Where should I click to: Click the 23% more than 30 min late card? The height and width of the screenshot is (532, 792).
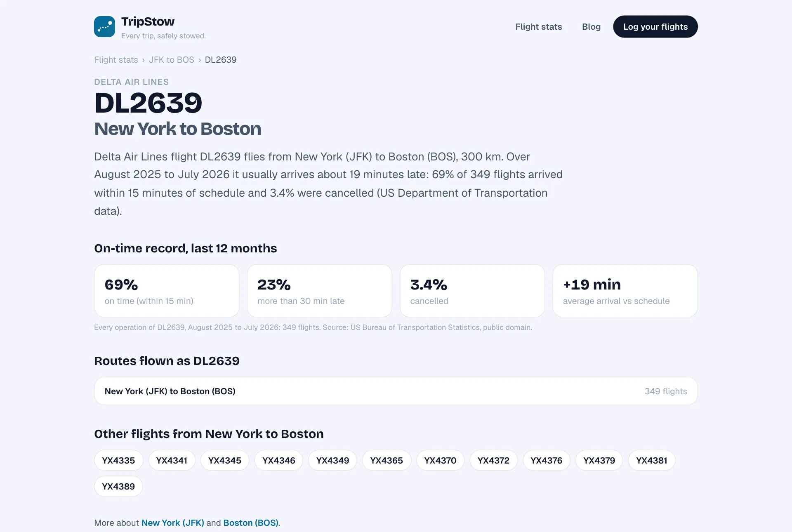[320, 291]
